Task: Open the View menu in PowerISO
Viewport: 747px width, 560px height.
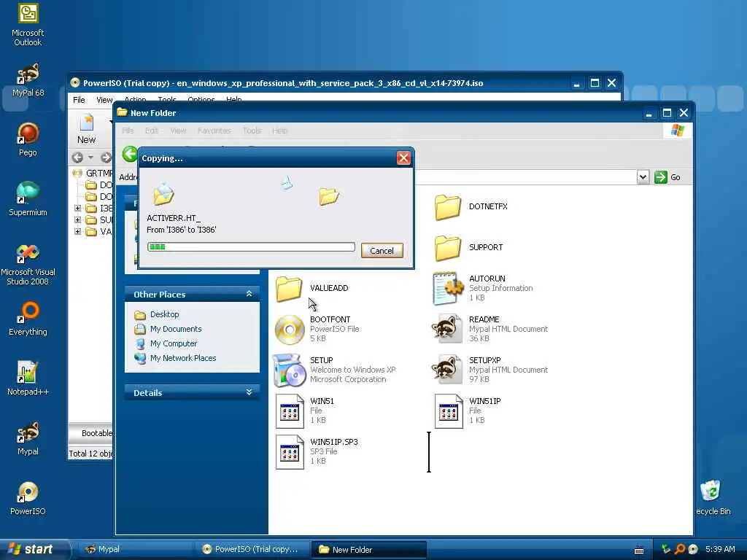Action: [104, 100]
